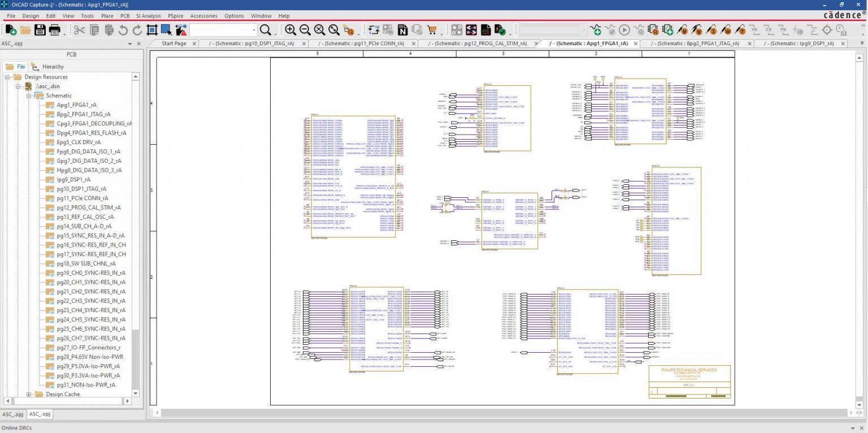This screenshot has width=868, height=433.
Task: Select the Hierarchy tab in PCB panel
Action: click(48, 67)
